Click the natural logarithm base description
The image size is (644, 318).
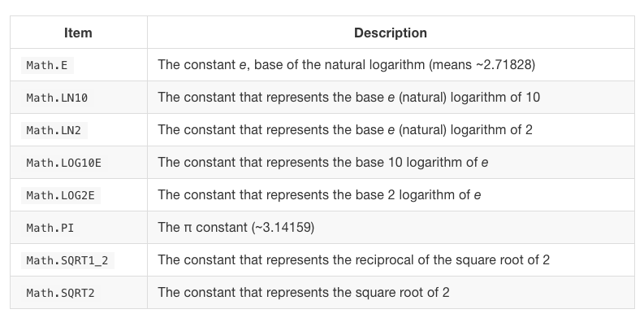point(346,64)
